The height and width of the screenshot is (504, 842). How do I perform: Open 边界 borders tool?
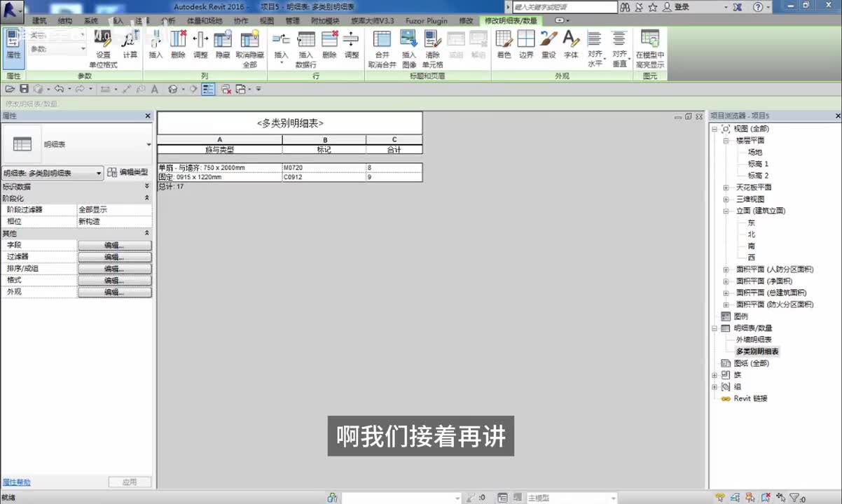point(526,44)
